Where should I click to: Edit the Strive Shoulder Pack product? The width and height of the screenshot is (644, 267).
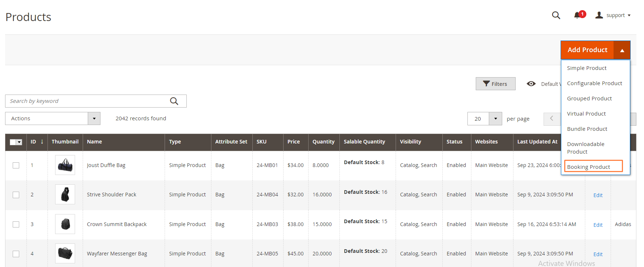598,195
